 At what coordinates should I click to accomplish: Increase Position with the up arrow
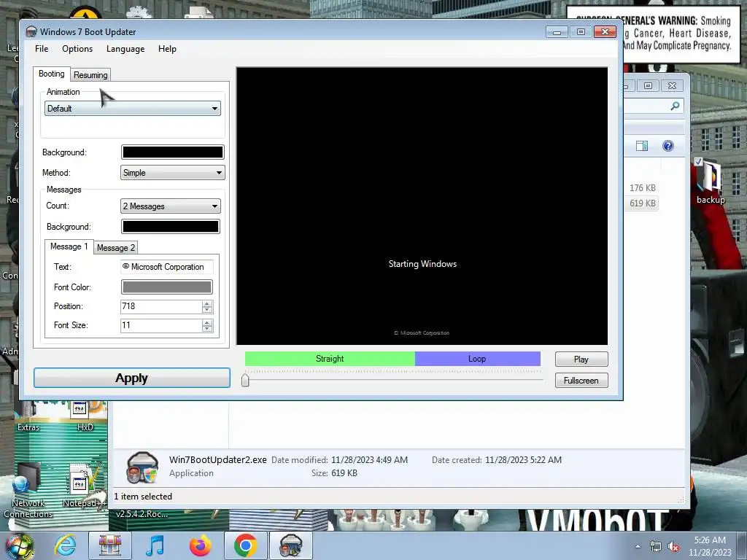tap(206, 303)
